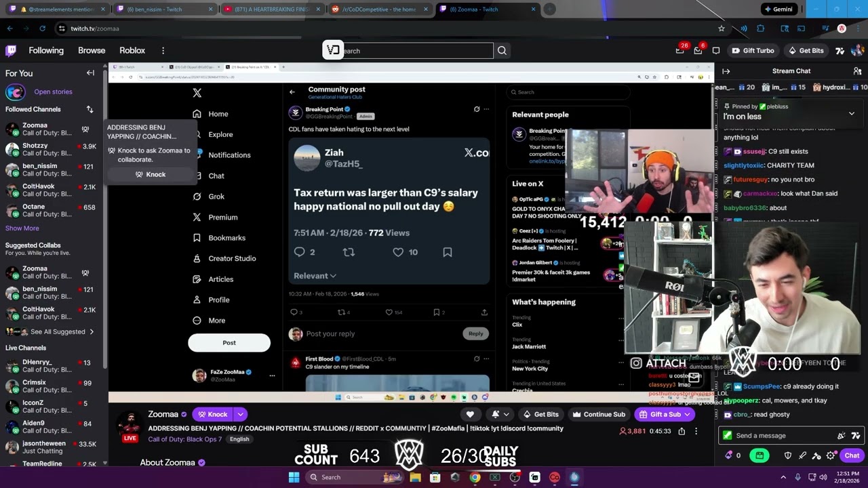Click the Gift Turbo button

753,51
